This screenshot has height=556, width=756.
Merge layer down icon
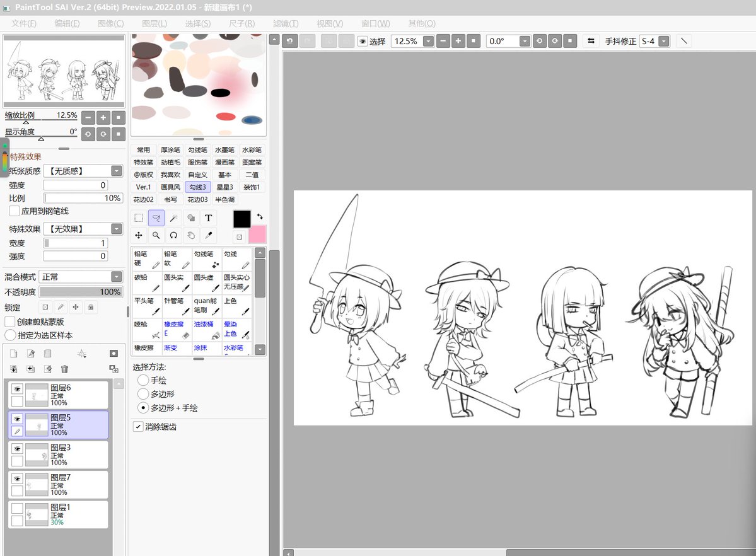pyautogui.click(x=13, y=369)
